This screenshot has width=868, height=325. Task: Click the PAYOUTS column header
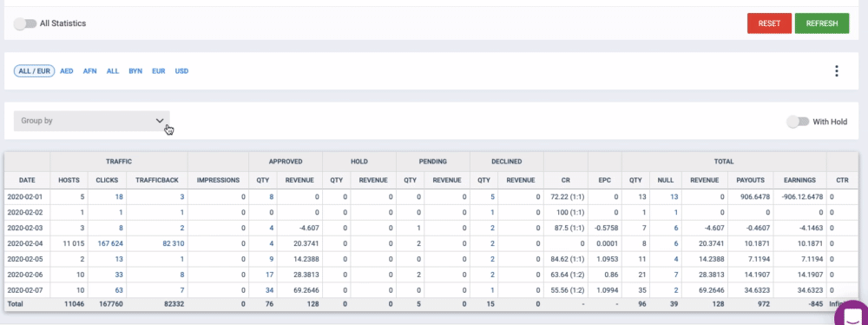point(751,180)
